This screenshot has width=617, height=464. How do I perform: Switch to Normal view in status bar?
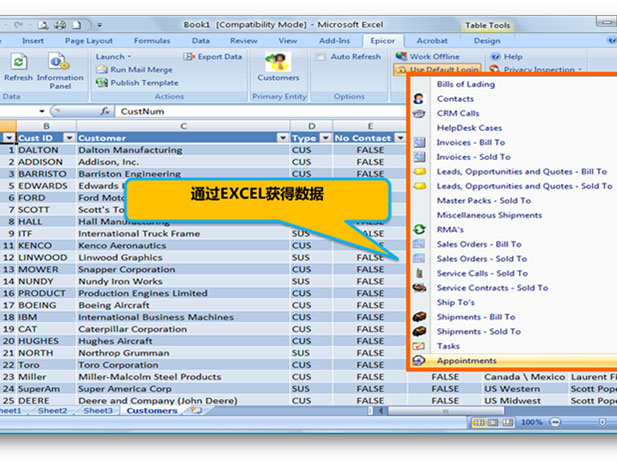coord(478,422)
